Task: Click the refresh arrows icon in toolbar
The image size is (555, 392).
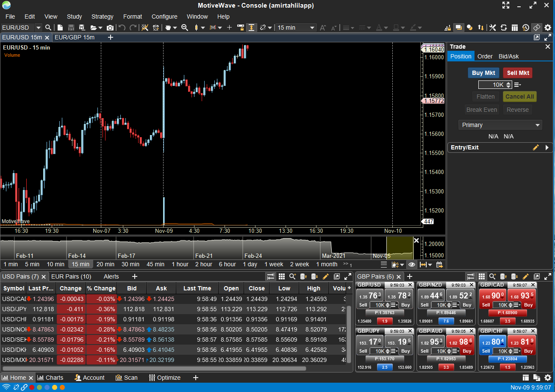Action: [503, 28]
